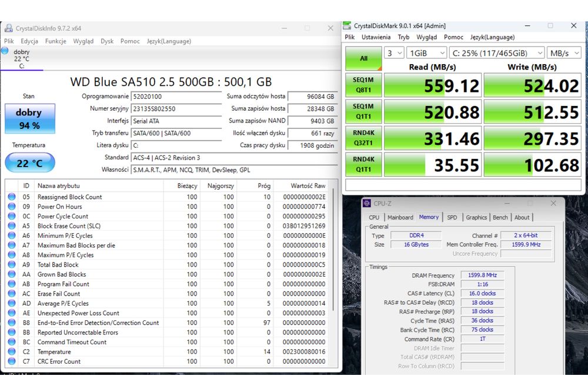This screenshot has width=588, height=375.
Task: Open Wygląd menu in CrystalDiskInfo
Action: pos(83,41)
